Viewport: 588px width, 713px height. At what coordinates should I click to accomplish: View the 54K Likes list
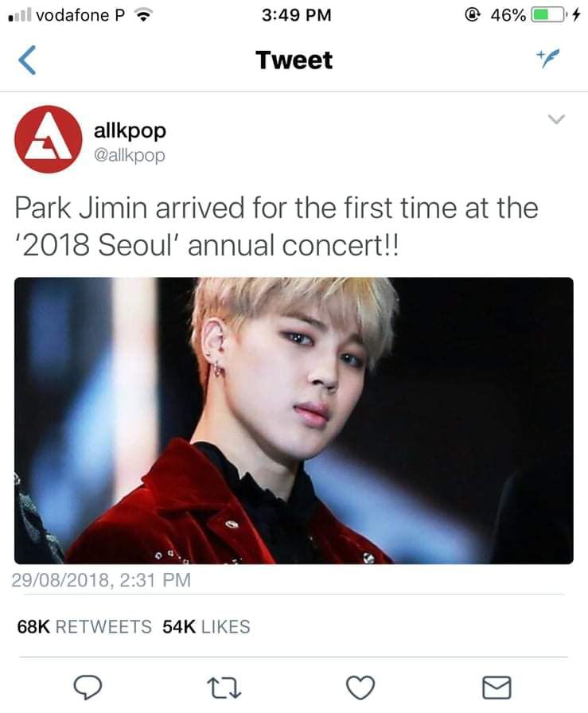pyautogui.click(x=206, y=626)
